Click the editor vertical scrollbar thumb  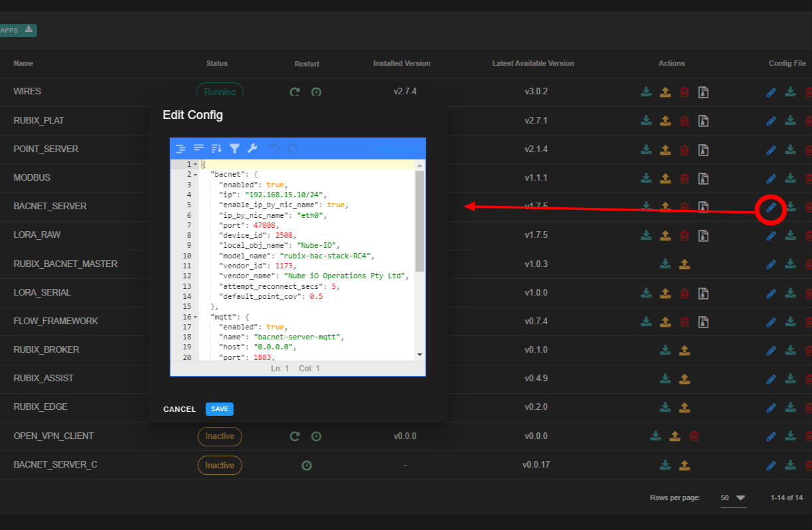click(420, 221)
